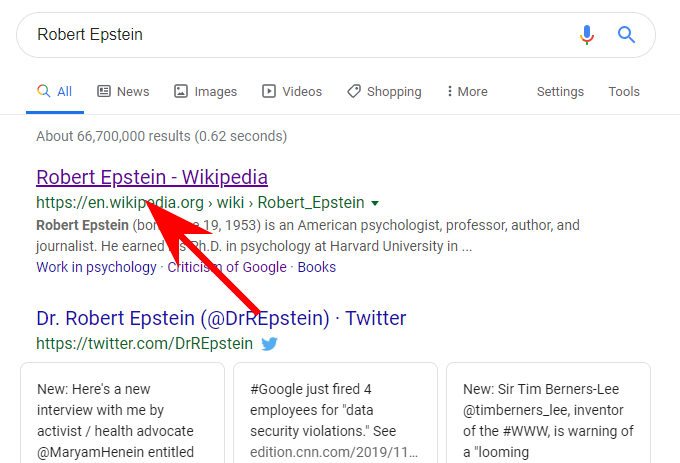Click the blue search magnifier button
This screenshot has width=680, height=463.
[627, 35]
